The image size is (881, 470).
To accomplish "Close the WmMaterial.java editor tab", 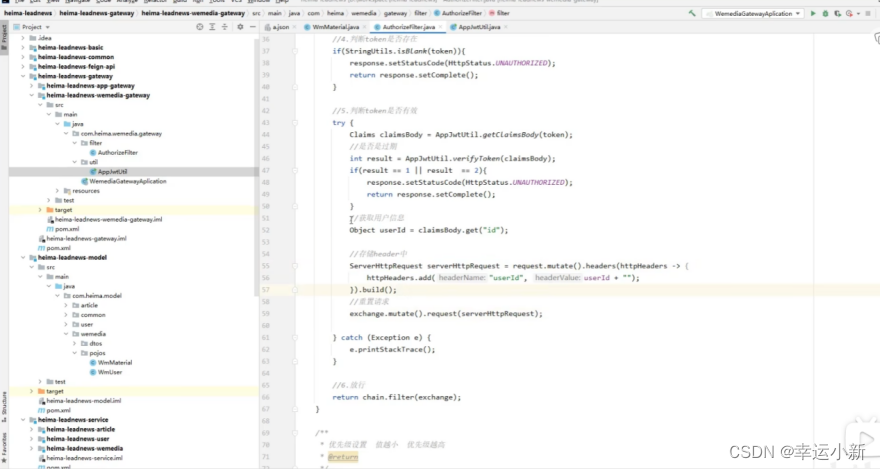I will 365,27.
